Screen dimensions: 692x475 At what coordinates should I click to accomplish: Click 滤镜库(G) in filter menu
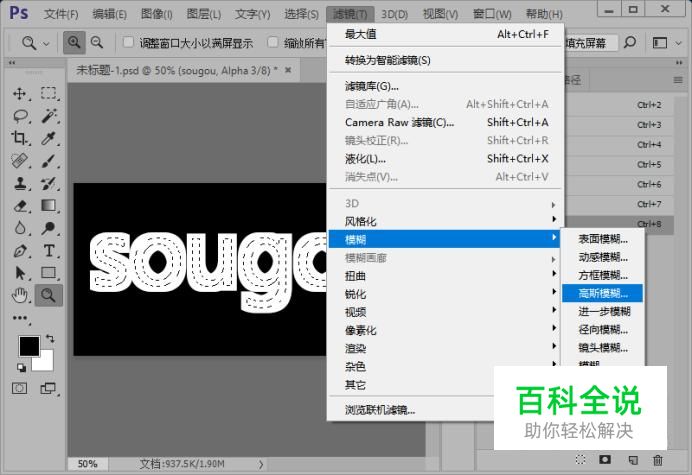(x=445, y=86)
